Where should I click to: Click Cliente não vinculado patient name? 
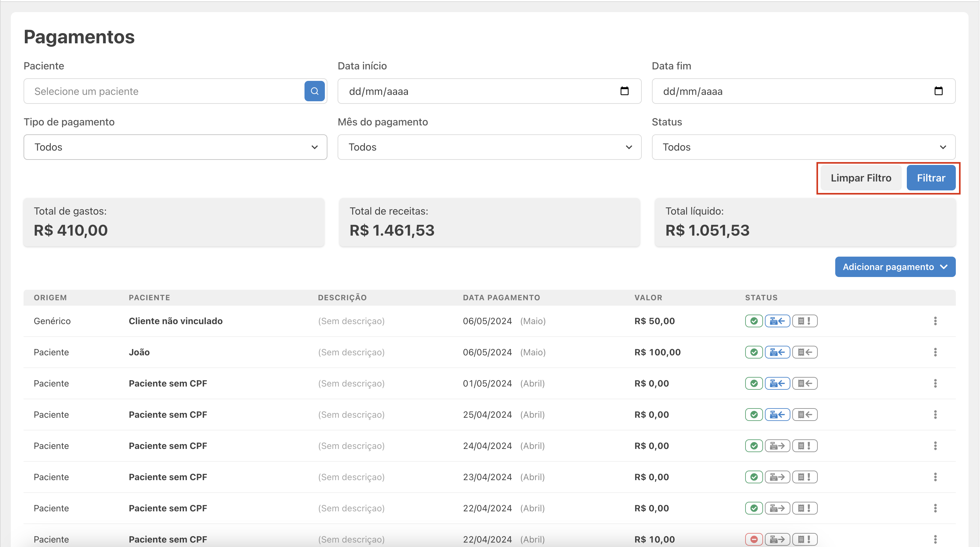175,321
